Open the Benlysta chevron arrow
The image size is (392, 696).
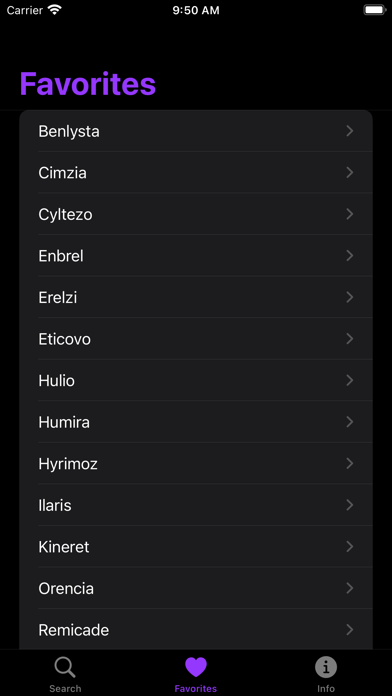point(350,130)
